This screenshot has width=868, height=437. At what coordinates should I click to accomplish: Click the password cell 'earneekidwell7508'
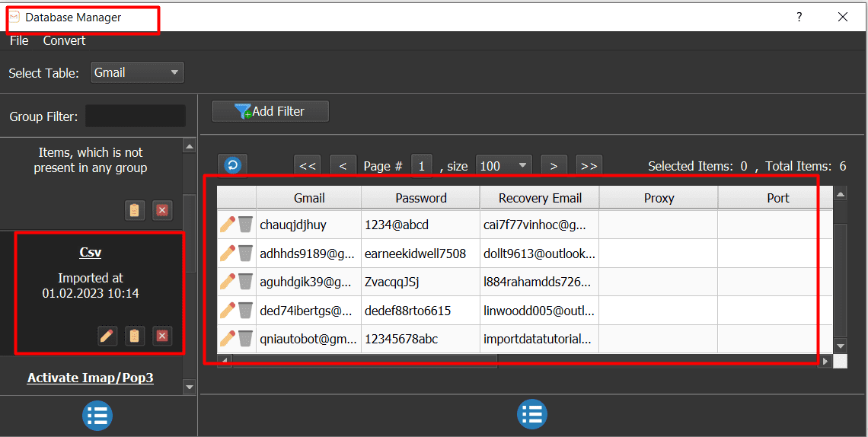pyautogui.click(x=421, y=254)
